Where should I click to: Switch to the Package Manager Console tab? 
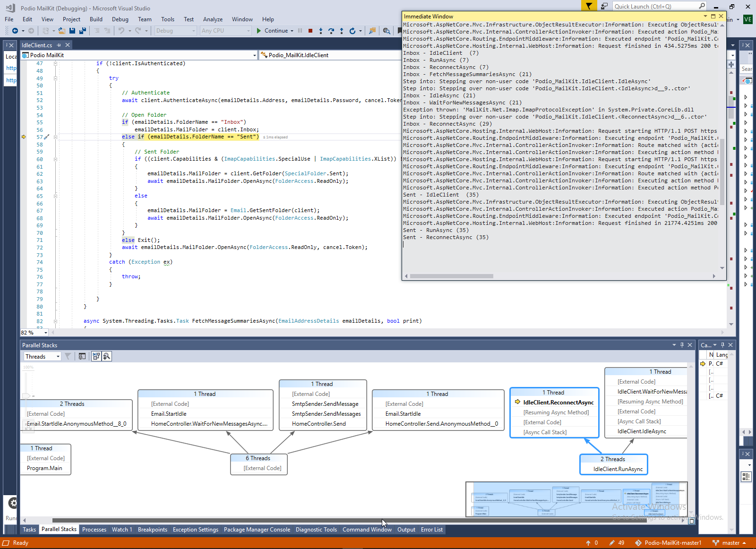pyautogui.click(x=257, y=530)
